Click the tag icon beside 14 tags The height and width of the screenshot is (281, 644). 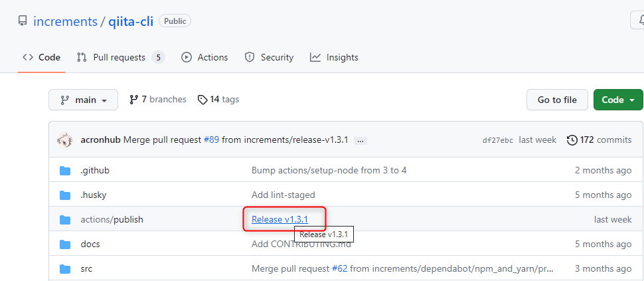[x=202, y=100]
